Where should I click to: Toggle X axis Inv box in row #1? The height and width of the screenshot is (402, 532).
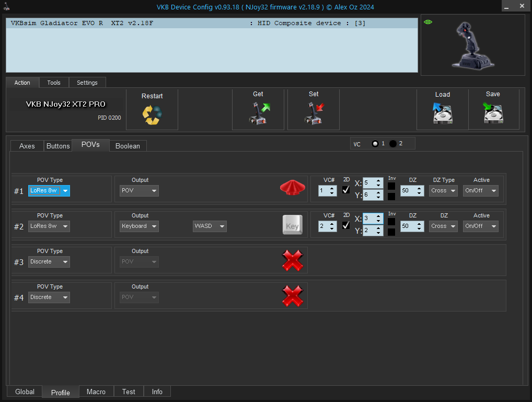coord(391,186)
